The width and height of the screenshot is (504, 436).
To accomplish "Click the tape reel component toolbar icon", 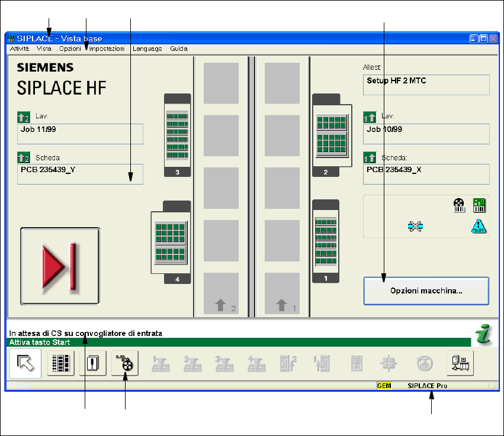I will point(125,363).
